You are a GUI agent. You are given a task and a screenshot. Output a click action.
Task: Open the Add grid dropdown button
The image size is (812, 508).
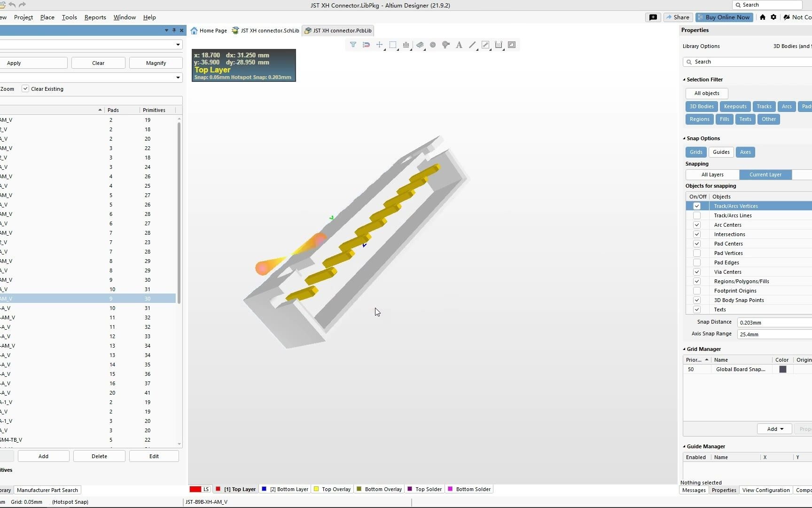(775, 429)
